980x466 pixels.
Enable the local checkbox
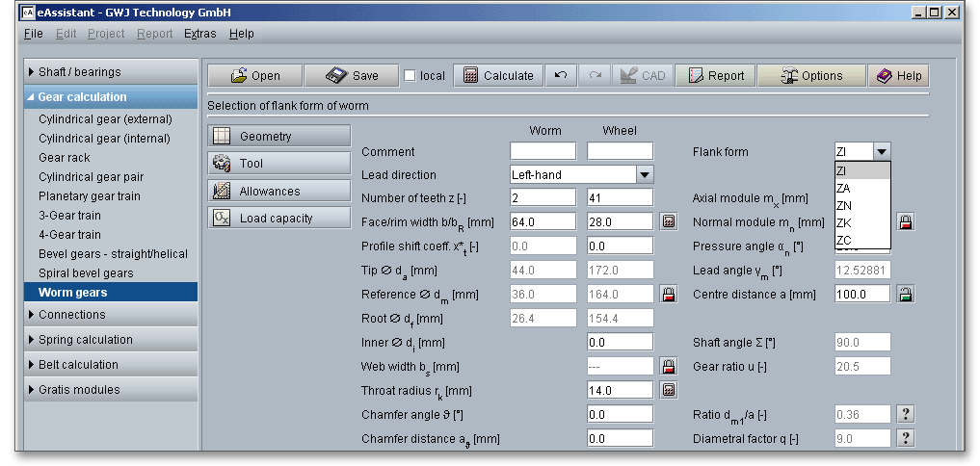410,76
